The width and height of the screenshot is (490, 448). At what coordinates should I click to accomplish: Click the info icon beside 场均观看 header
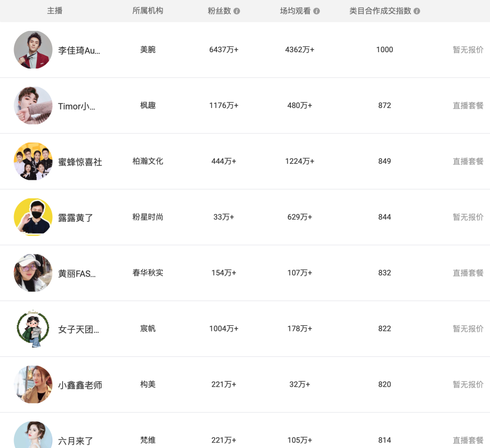tap(316, 10)
